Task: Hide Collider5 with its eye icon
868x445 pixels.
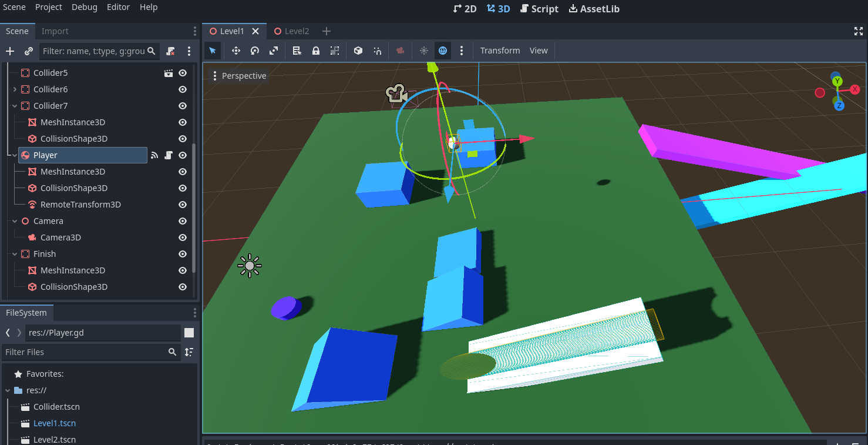Action: tap(183, 73)
